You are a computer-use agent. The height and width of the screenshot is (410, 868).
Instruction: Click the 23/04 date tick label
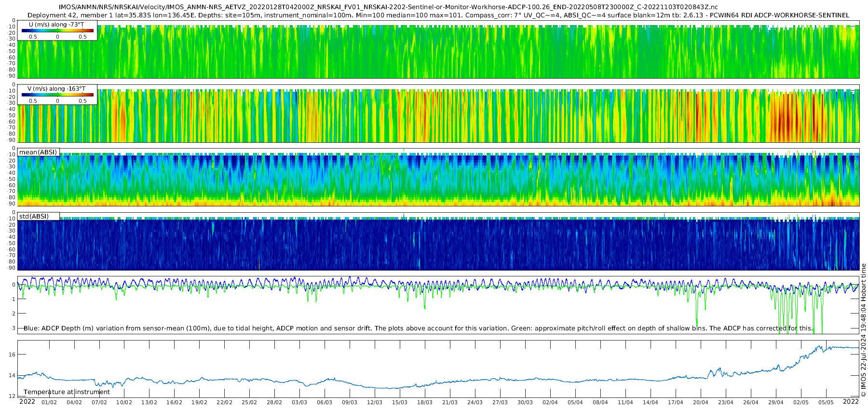point(726,402)
